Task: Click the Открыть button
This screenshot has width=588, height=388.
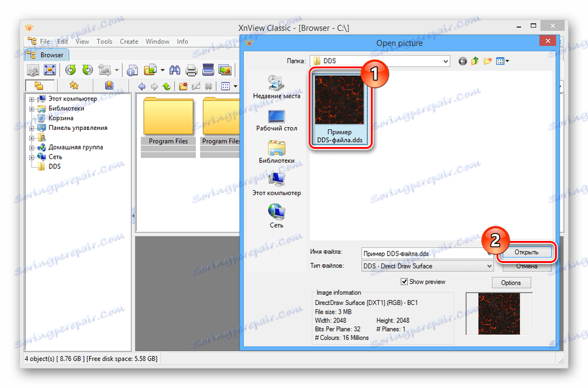Action: 526,252
